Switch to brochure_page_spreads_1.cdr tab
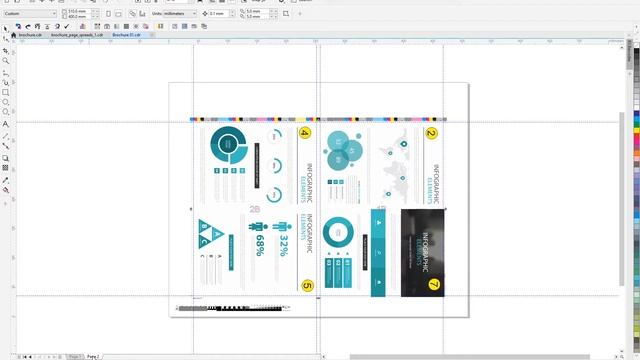The image size is (640, 360). [77, 35]
